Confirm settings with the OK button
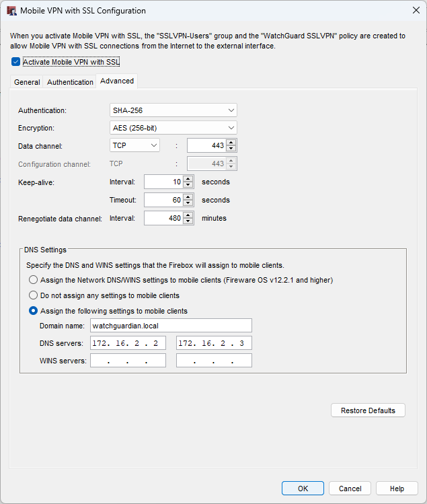The image size is (427, 504). 303,489
